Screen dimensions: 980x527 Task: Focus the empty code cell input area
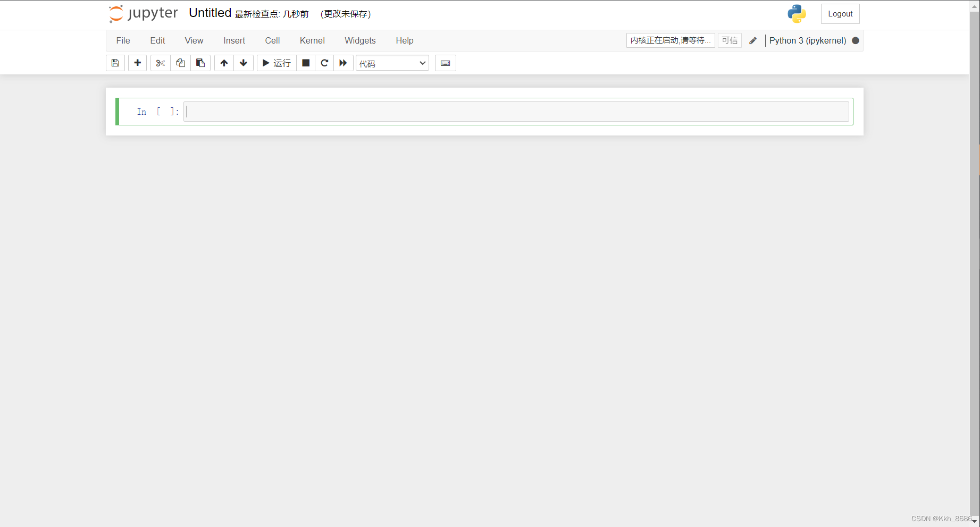pos(516,112)
